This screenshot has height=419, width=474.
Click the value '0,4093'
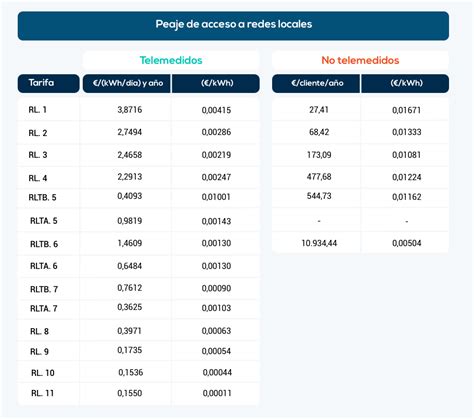pos(130,196)
